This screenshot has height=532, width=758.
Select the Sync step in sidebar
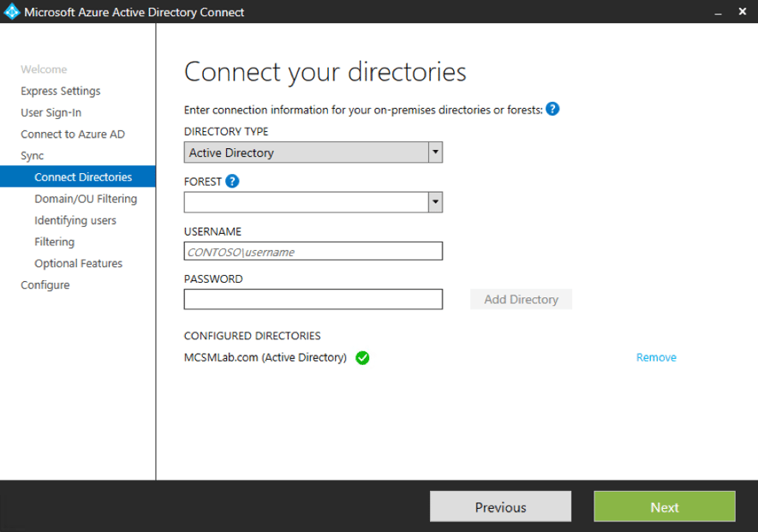pos(32,156)
